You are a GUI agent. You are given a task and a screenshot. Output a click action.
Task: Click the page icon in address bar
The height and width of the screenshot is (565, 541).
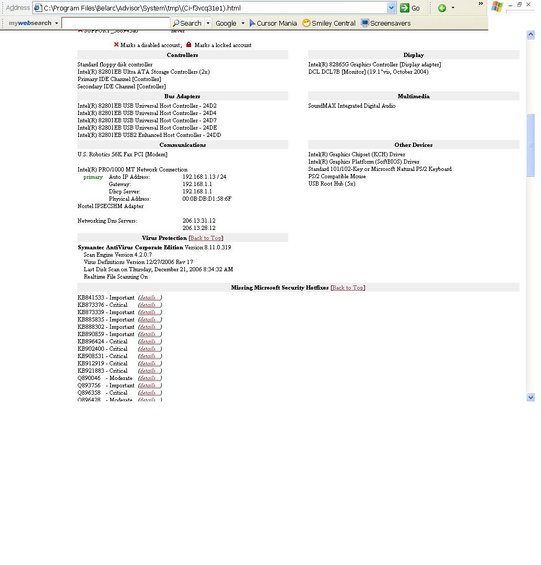pos(38,8)
